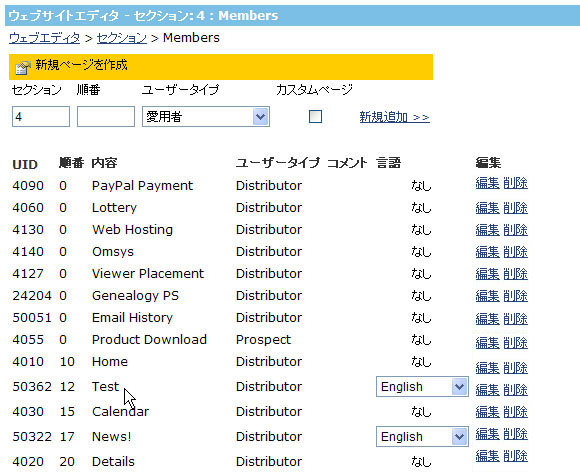This screenshot has width=580, height=472.
Task: Edit the Genealogy PS page
Action: point(487,296)
